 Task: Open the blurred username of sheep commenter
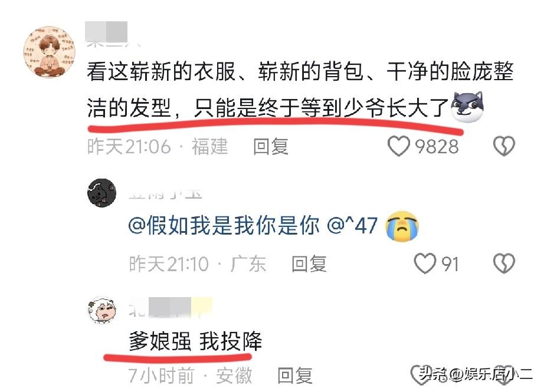[171, 308]
